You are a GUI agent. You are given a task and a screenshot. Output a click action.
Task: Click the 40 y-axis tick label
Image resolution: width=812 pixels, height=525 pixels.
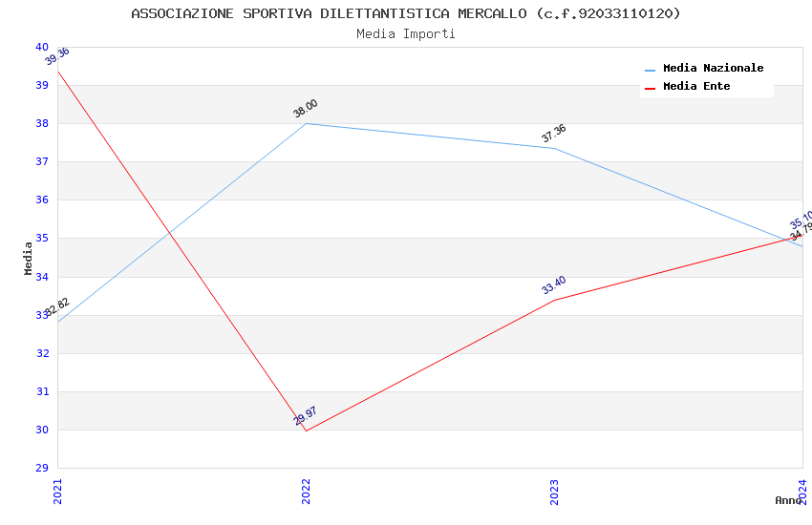[x=42, y=47]
